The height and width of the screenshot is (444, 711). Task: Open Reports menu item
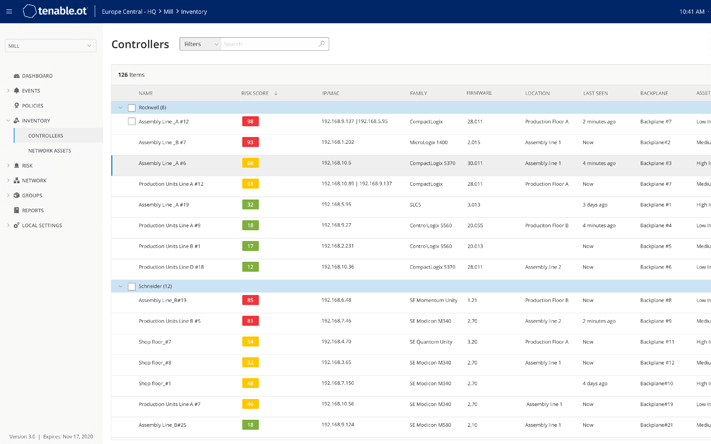(33, 210)
